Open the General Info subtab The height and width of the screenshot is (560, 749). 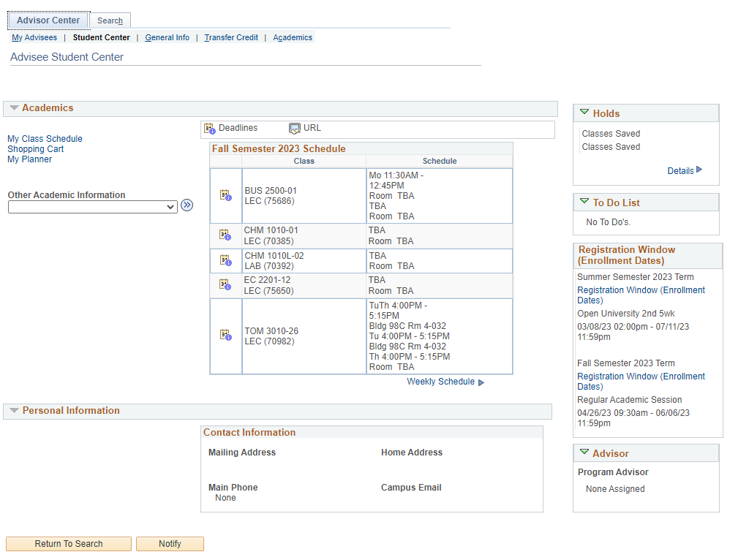(x=167, y=37)
